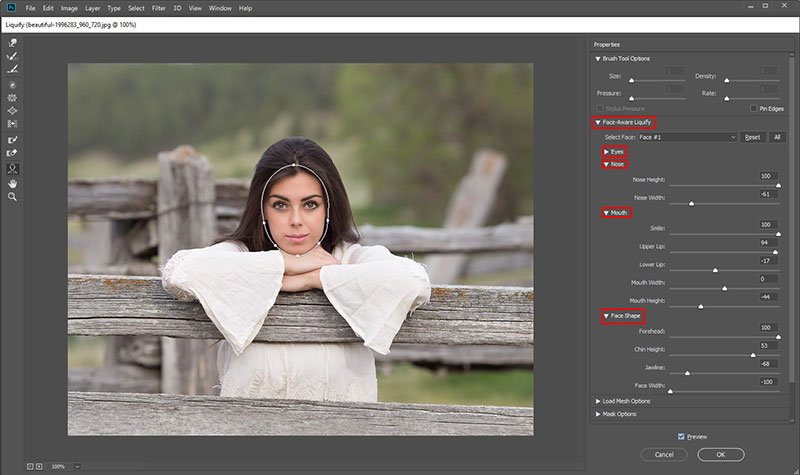The image size is (800, 475).
Task: Select the Hand tool
Action: pyautogui.click(x=13, y=184)
